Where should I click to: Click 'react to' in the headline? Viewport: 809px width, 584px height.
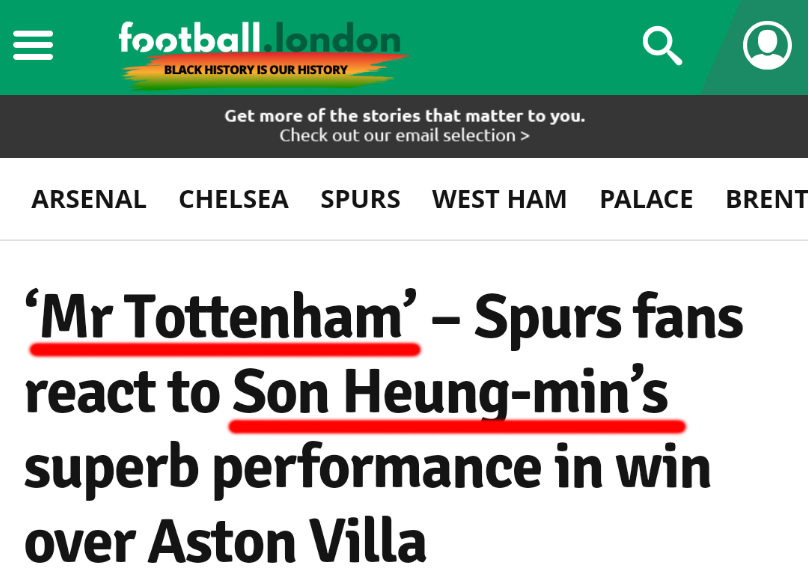tap(121, 393)
